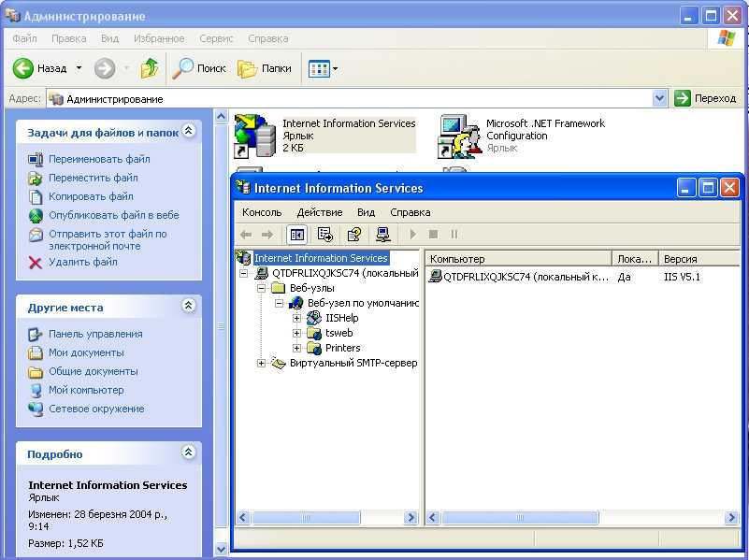The image size is (749, 560).
Task: Click the Export list icon in IIS toolbar
Action: pyautogui.click(x=325, y=235)
